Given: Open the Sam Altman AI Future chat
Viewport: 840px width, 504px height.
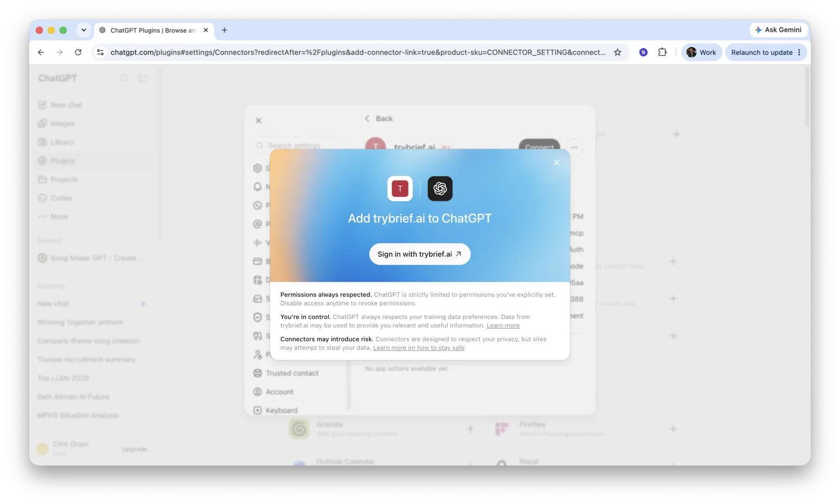Looking at the screenshot, I should [x=73, y=397].
